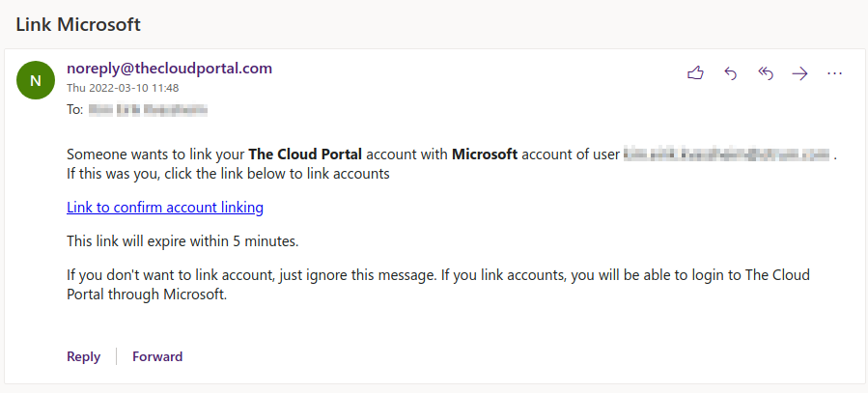Click the reply all double-arrow icon
This screenshot has width=868, height=393.
[765, 73]
